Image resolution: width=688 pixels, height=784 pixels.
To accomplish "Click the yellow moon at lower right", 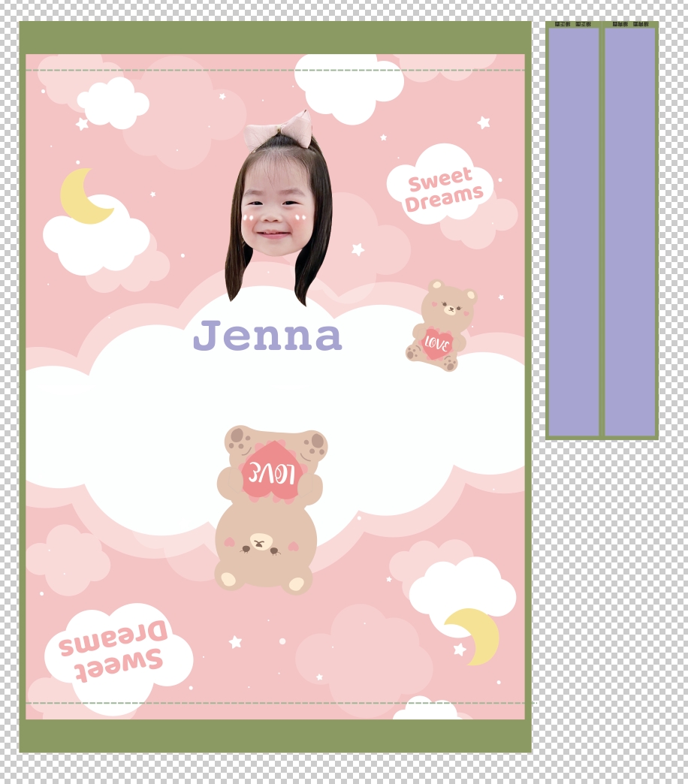I will point(476,635).
